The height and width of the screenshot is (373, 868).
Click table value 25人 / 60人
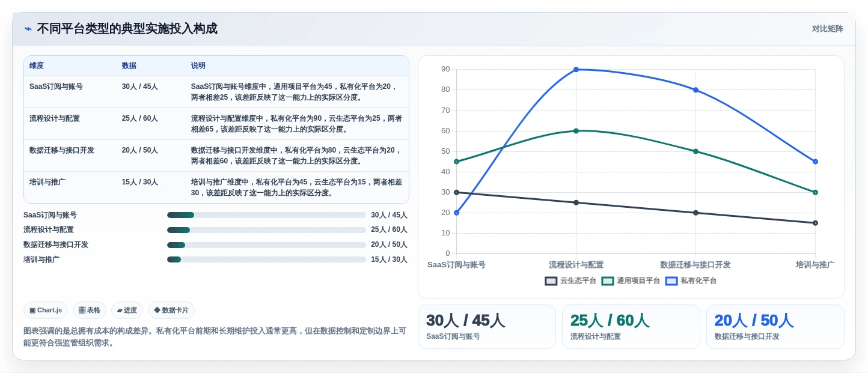(140, 118)
